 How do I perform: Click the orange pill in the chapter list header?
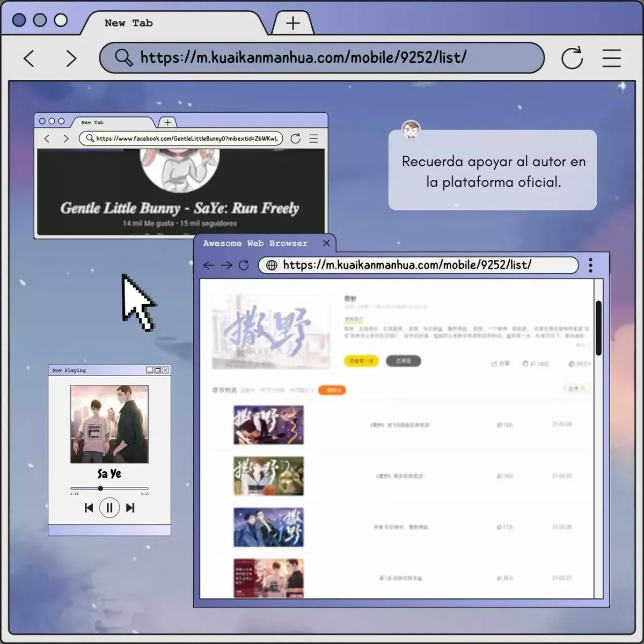(x=332, y=390)
